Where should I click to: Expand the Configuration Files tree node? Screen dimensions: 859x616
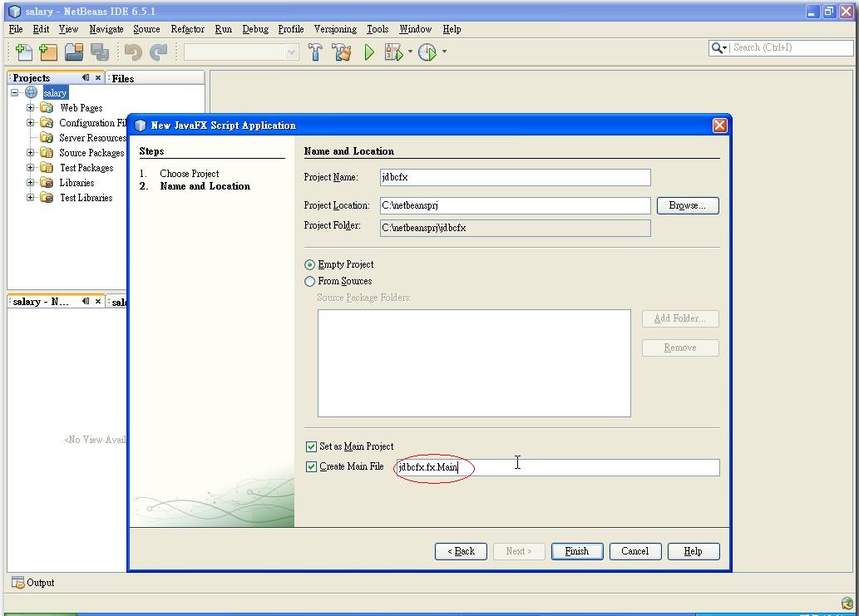[x=30, y=123]
